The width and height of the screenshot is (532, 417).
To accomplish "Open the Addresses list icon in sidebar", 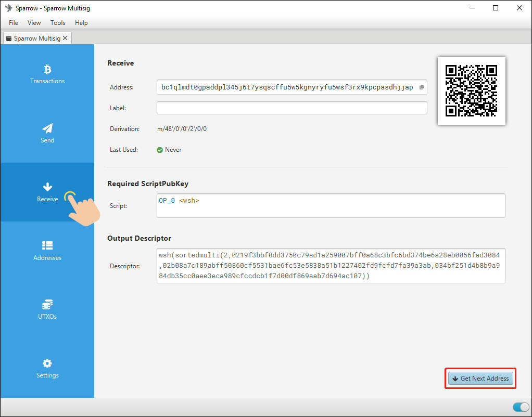I will coord(47,245).
